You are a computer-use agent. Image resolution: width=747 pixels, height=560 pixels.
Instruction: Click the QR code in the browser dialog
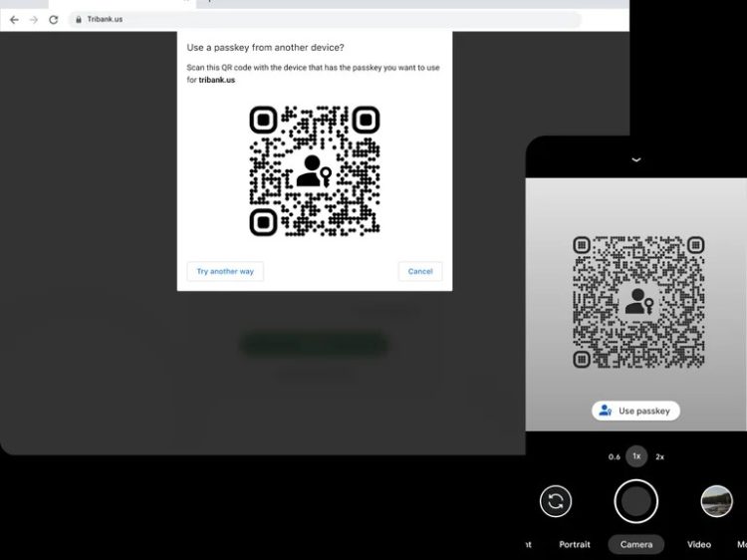315,171
